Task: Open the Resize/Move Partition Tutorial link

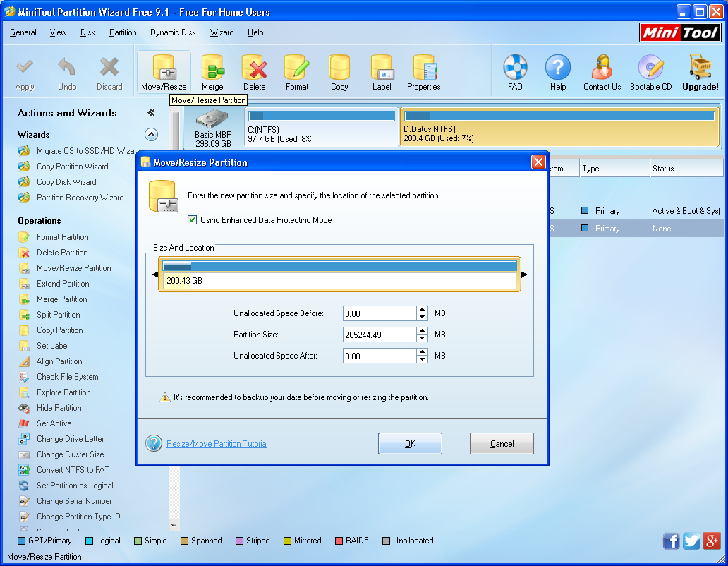Action: tap(217, 444)
